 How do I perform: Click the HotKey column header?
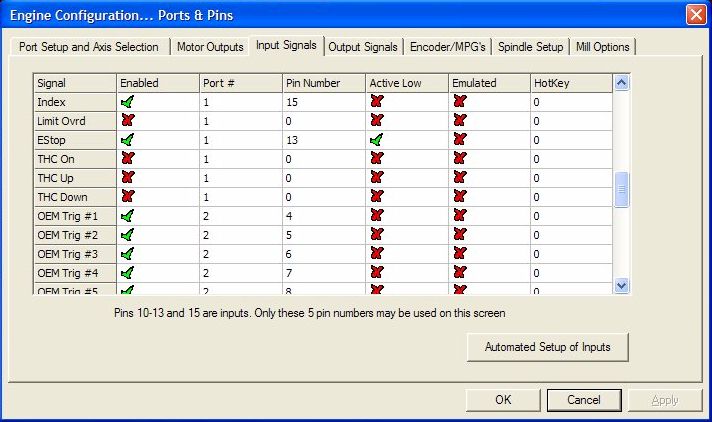[x=571, y=83]
